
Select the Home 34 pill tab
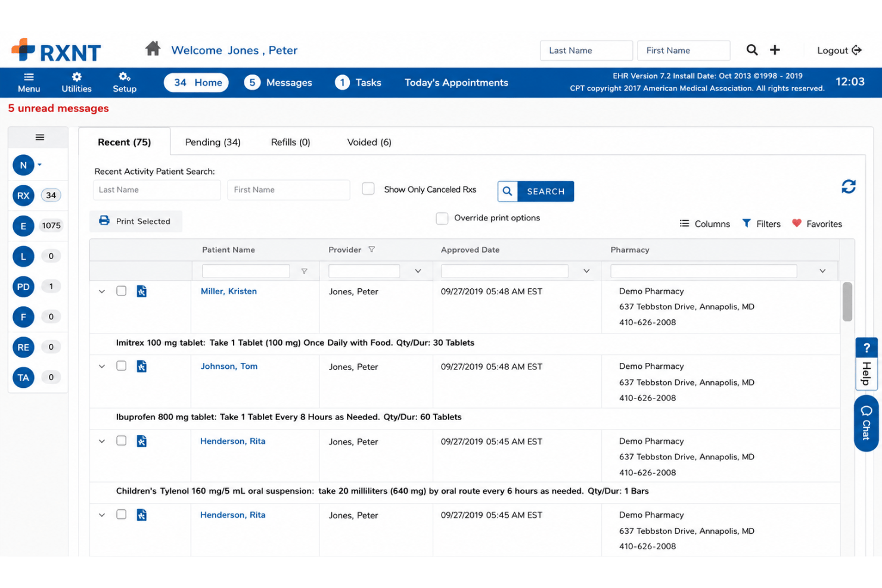click(x=196, y=83)
